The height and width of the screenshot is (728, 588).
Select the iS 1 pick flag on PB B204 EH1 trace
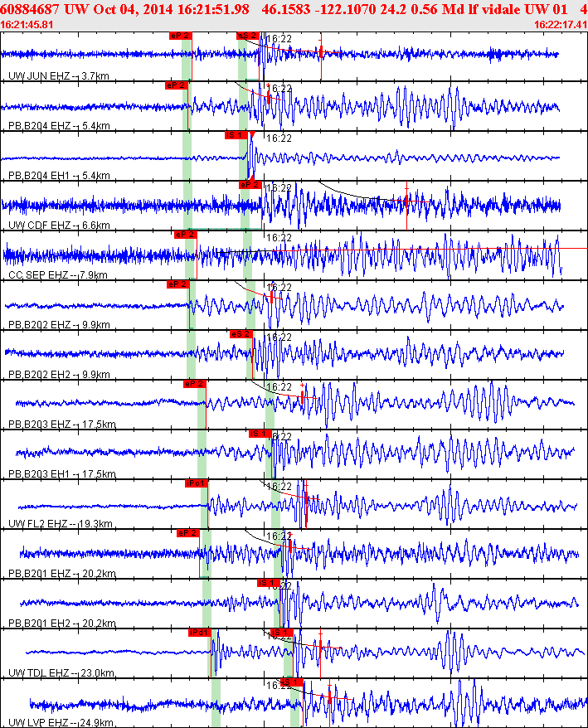click(236, 135)
